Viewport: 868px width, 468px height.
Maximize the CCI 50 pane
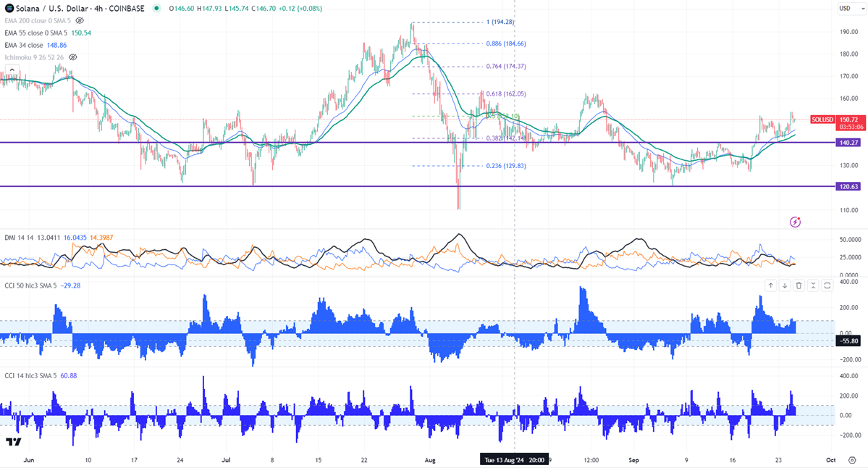(x=827, y=285)
